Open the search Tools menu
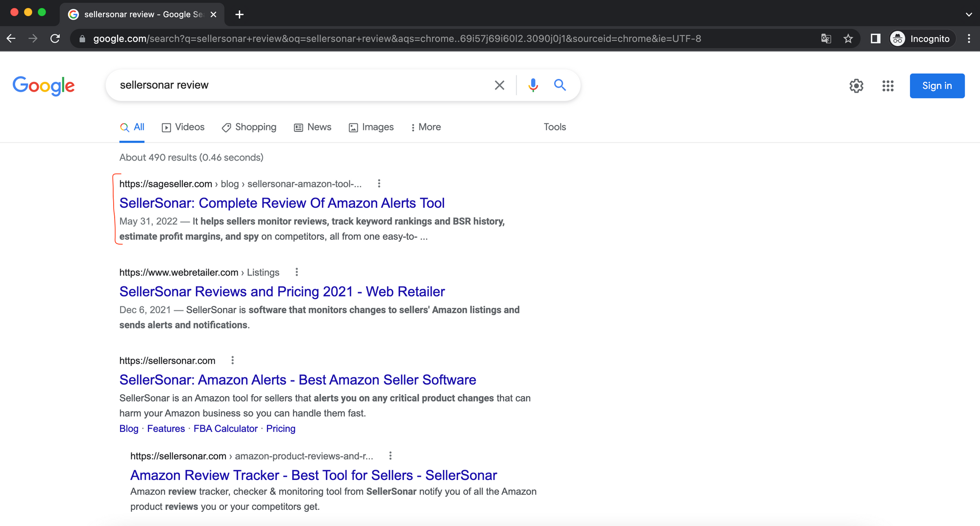Image resolution: width=980 pixels, height=526 pixels. [555, 127]
